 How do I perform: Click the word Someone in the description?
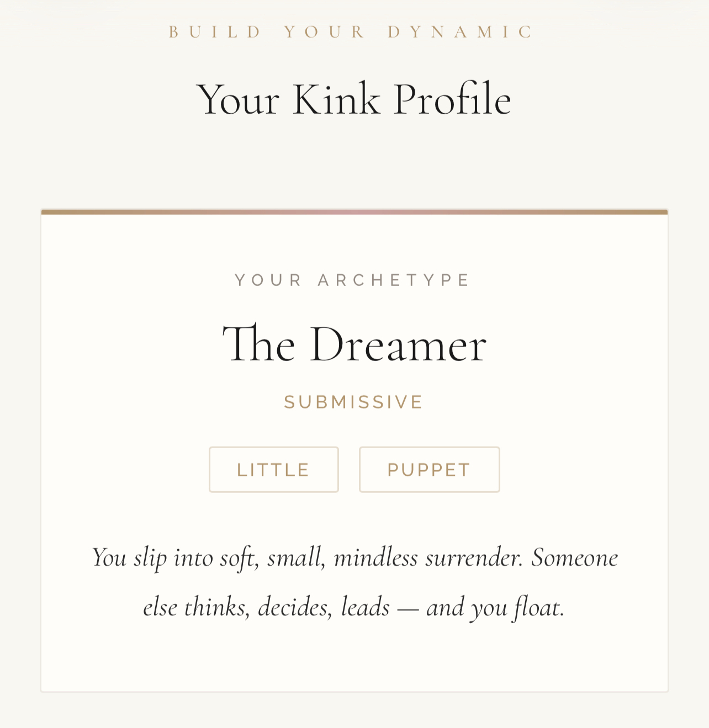pos(574,557)
